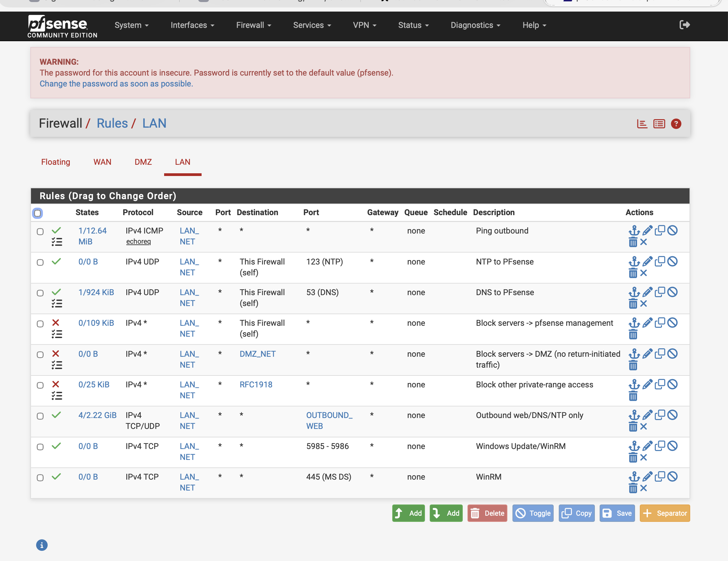Edit Block servers pfsense management rule

[x=647, y=323]
